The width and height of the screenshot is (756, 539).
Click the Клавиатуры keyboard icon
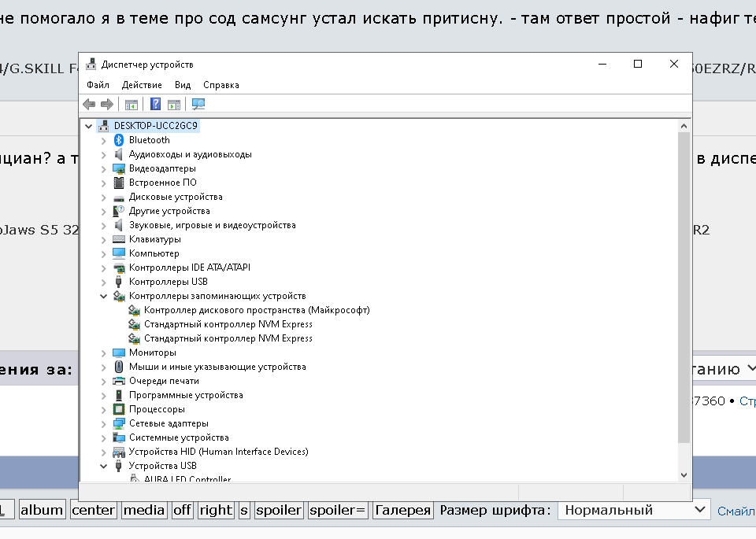pos(119,239)
